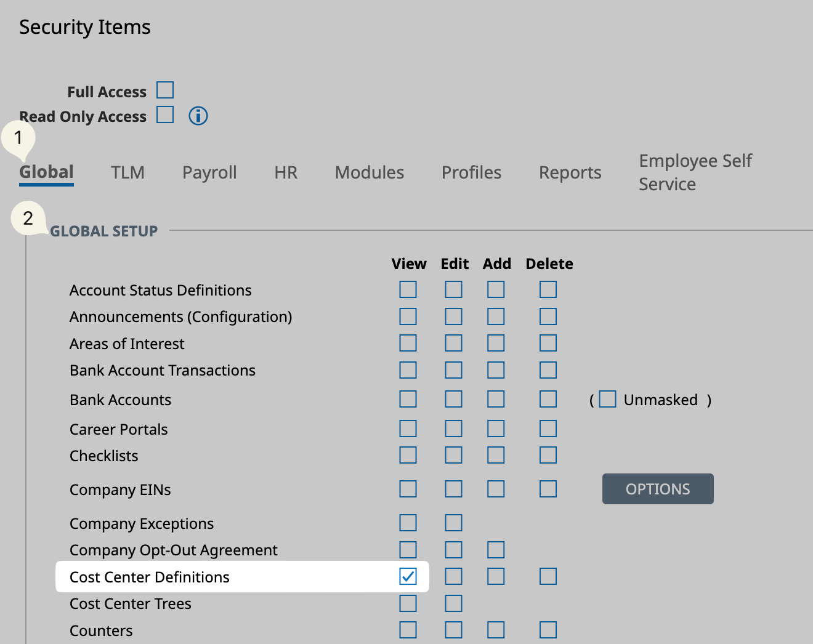Enable Add for Checklists
Viewport: 813px width, 644px height.
(496, 455)
